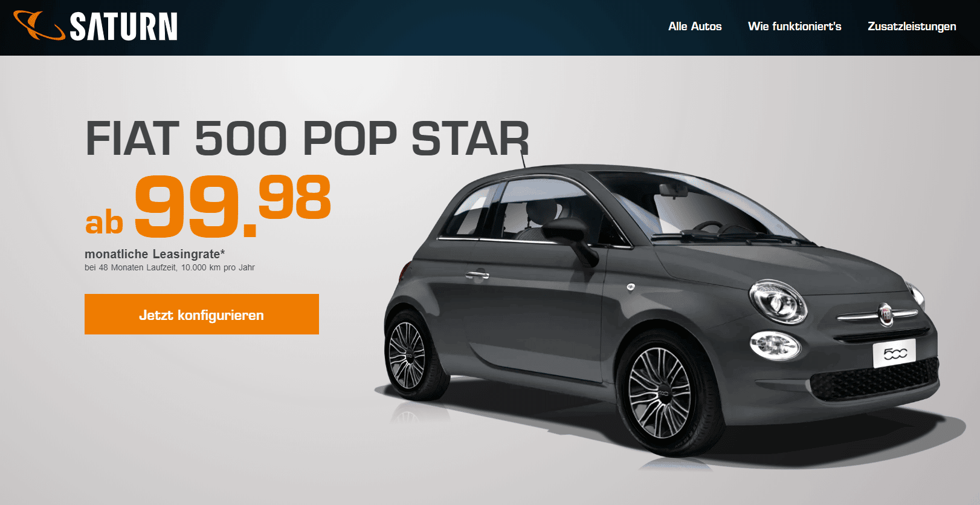Click the FIAT 500 POP STAR headline
The height and width of the screenshot is (505, 980).
point(307,138)
